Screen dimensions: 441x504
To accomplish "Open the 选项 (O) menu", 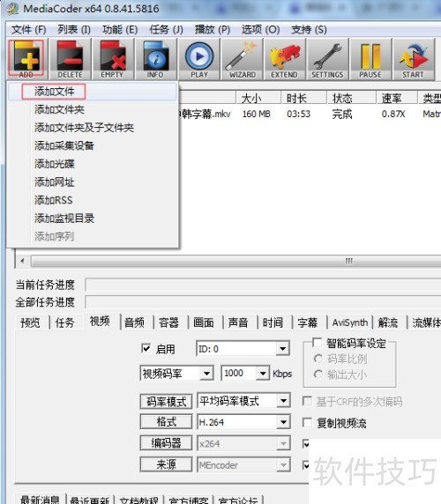I will click(260, 30).
